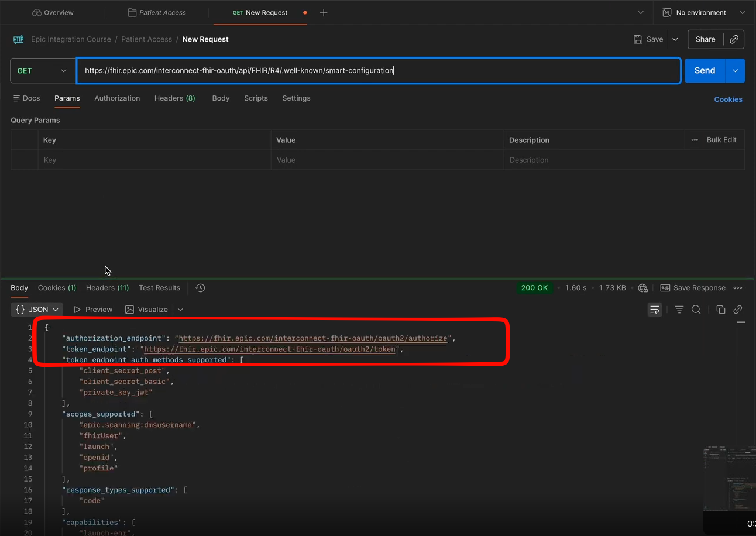756x536 pixels.
Task: Select the response Body tab
Action: click(x=19, y=288)
